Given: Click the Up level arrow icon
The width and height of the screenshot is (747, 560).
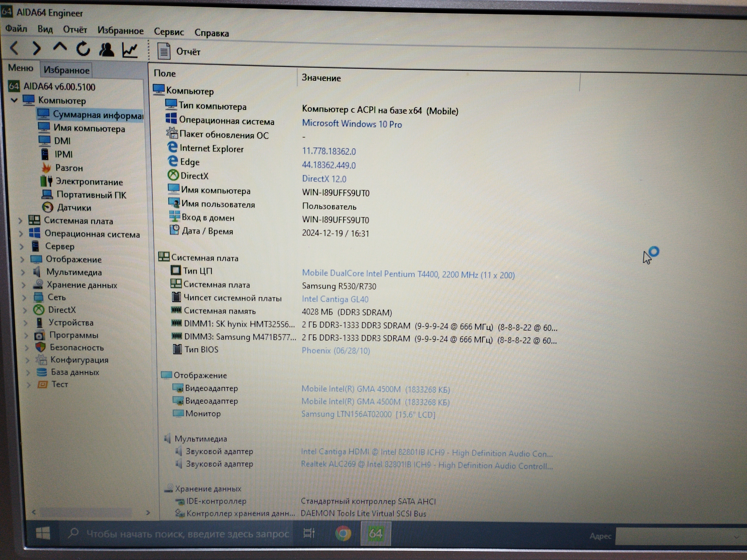Looking at the screenshot, I should [60, 47].
